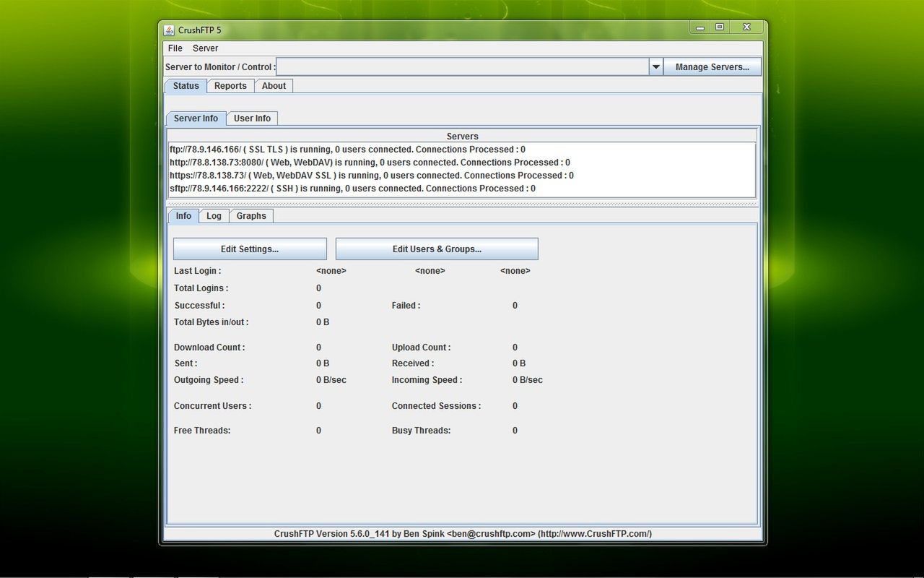Switch to the Status tab
Image resolution: width=924 pixels, height=578 pixels.
[x=186, y=86]
